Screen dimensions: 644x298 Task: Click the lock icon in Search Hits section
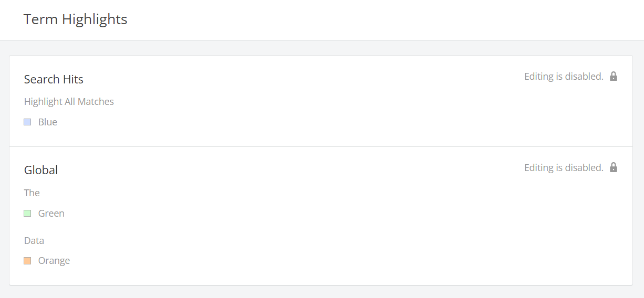614,76
